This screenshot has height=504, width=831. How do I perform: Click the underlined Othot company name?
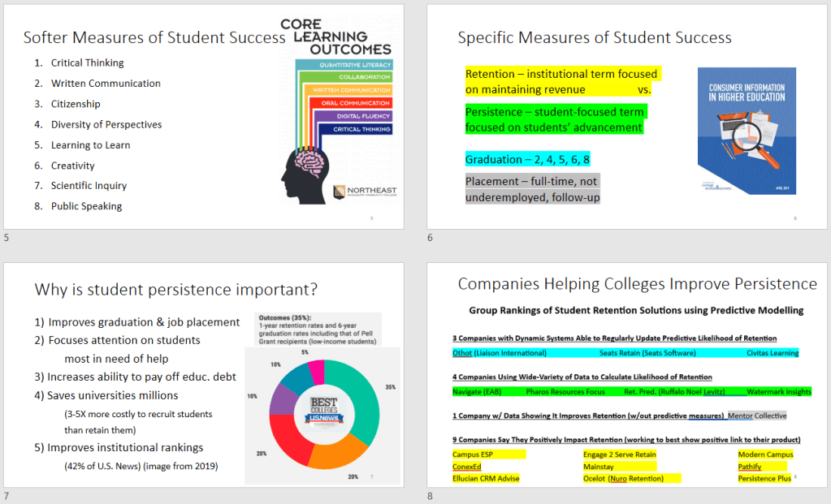(x=462, y=353)
